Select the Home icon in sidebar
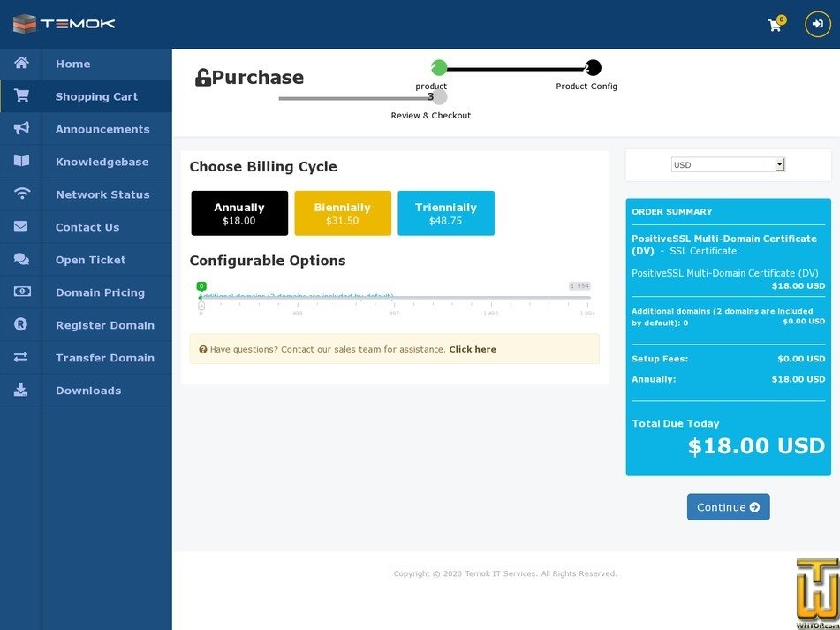 (x=20, y=64)
